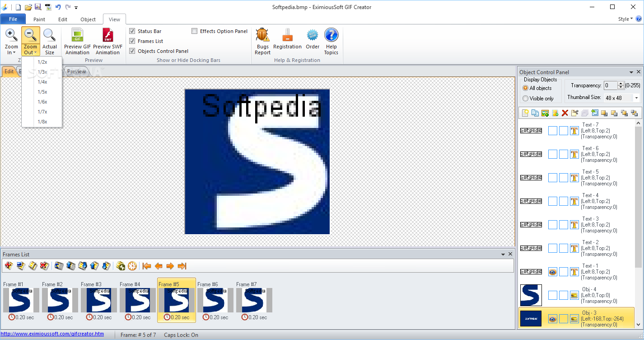Click the save icon in quick access toolbar
644x340 pixels.
coord(38,7)
